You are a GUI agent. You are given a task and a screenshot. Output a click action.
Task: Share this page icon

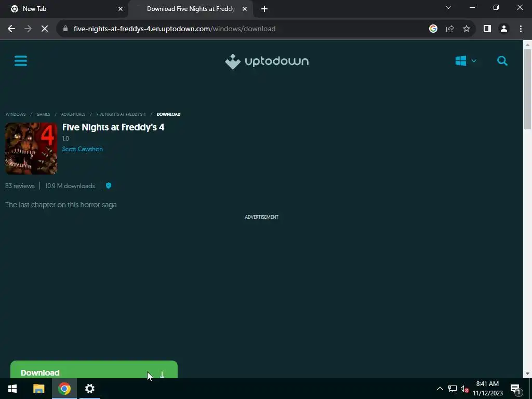[450, 29]
